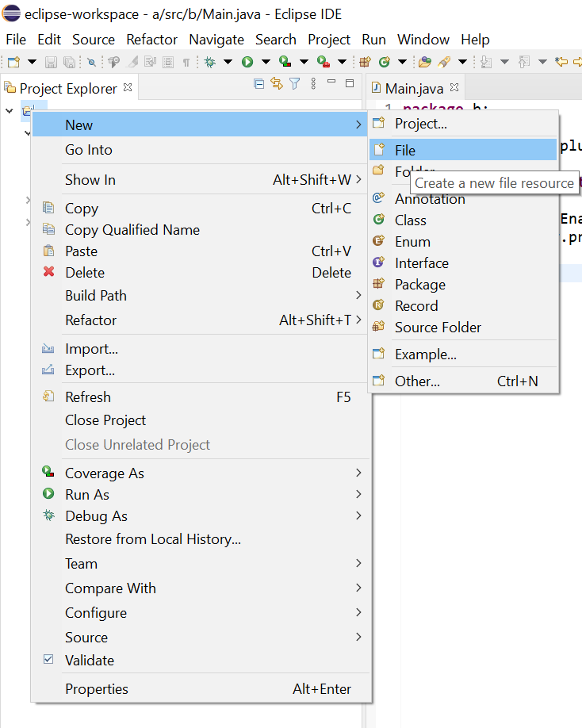
Task: Click Delete in the context menu
Action: 201,273
